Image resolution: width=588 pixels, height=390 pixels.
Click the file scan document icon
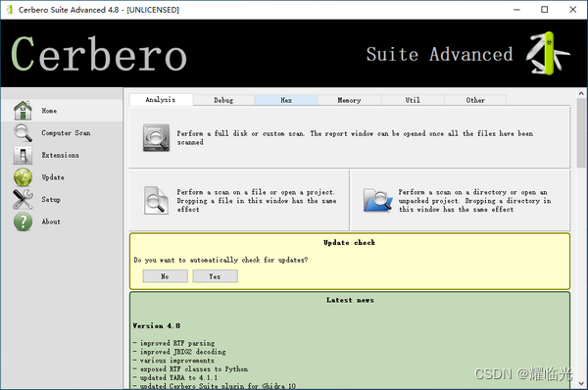[x=156, y=200]
